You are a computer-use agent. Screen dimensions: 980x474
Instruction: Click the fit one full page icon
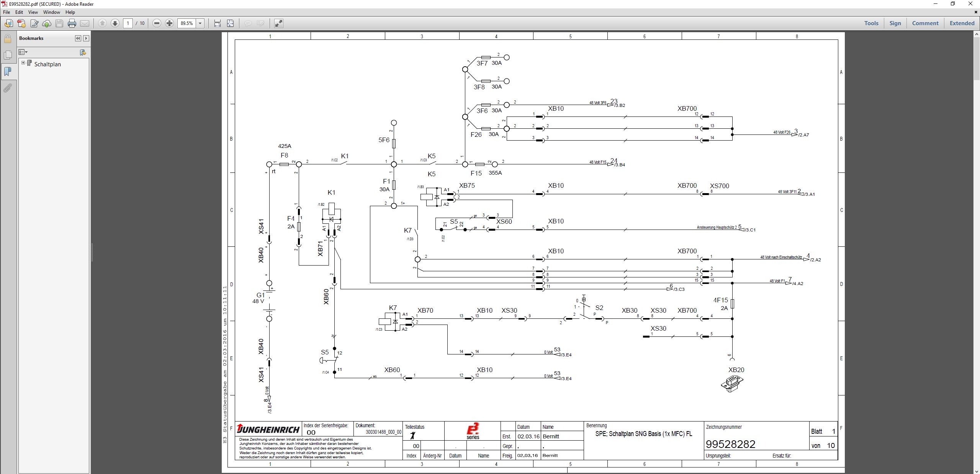pos(230,23)
